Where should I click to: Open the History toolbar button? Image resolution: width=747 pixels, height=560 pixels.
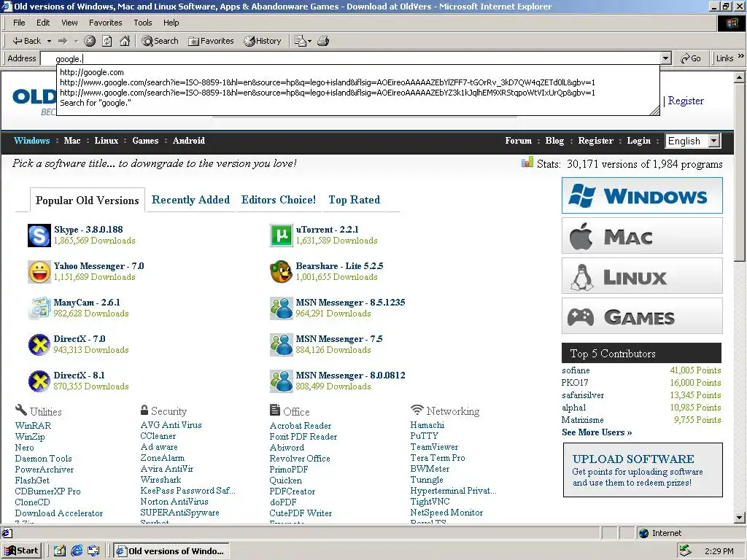[263, 41]
